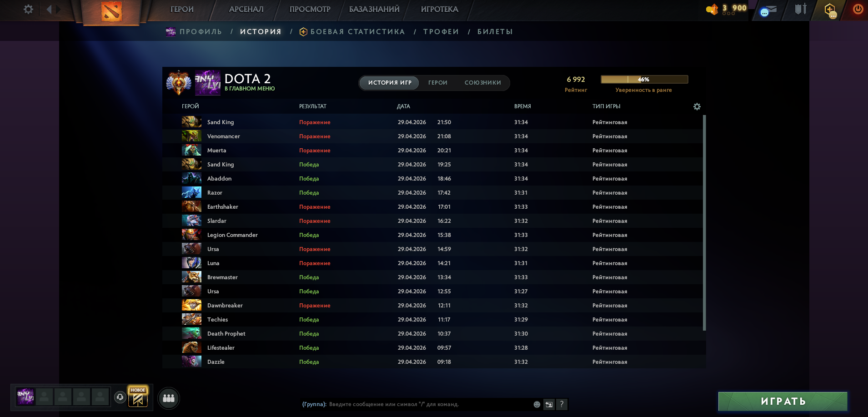868x417 pixels.
Task: Open the Dazzle match row
Action: pos(432,362)
